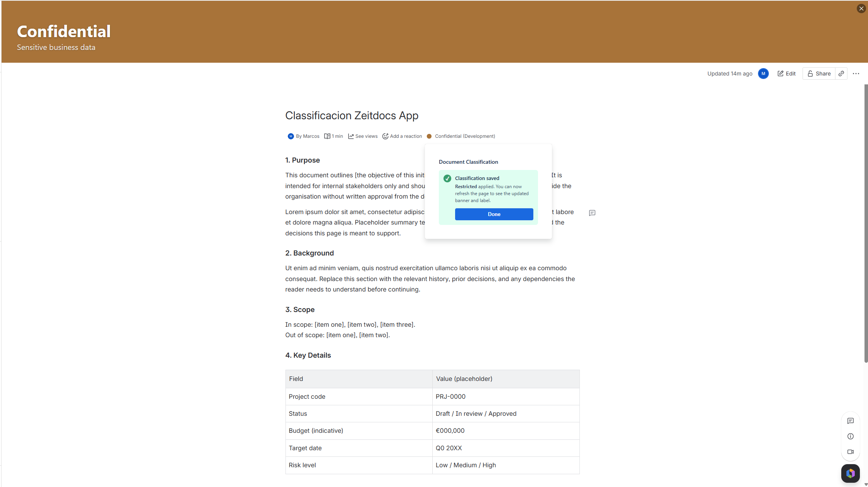Click the 'Status' table cell

359,414
